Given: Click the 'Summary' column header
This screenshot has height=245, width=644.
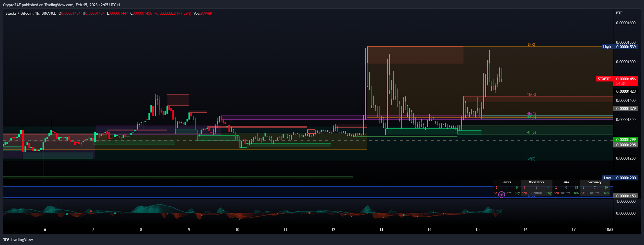Looking at the screenshot, I should tap(595, 182).
